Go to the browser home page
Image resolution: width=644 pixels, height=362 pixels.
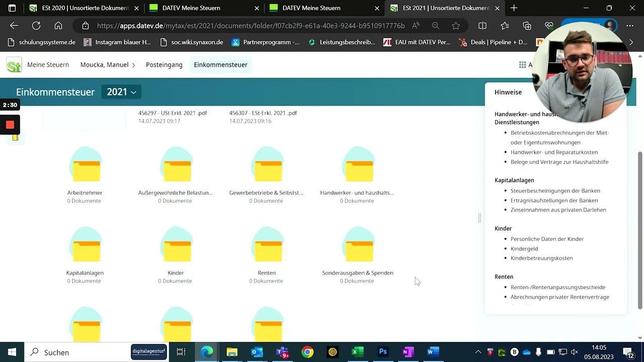tap(58, 26)
